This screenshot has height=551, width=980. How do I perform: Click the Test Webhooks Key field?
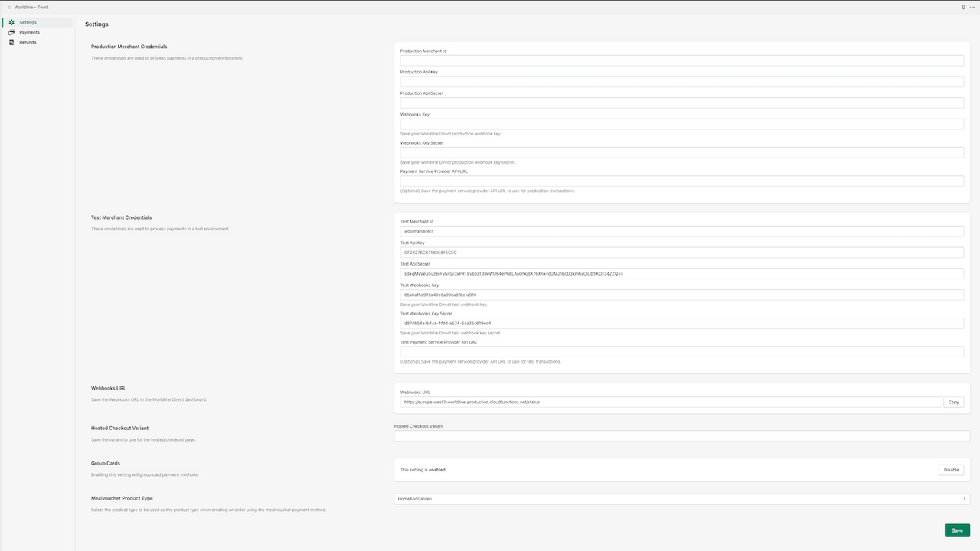click(x=682, y=295)
